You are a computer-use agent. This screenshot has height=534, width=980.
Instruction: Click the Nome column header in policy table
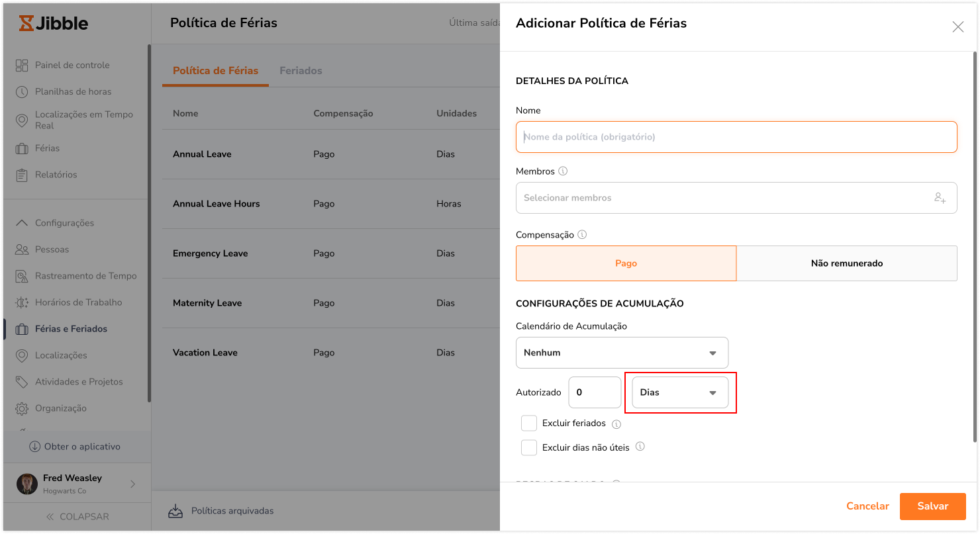185,114
